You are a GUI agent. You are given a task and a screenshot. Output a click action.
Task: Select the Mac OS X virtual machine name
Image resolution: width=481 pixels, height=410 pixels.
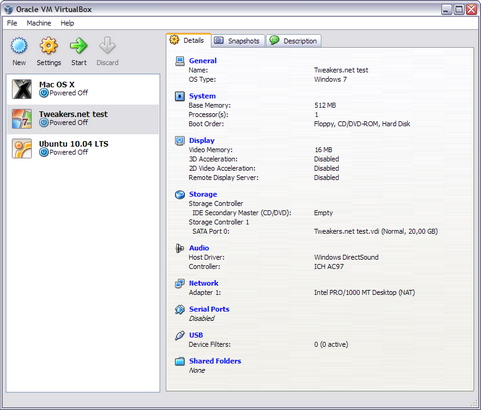(x=57, y=85)
